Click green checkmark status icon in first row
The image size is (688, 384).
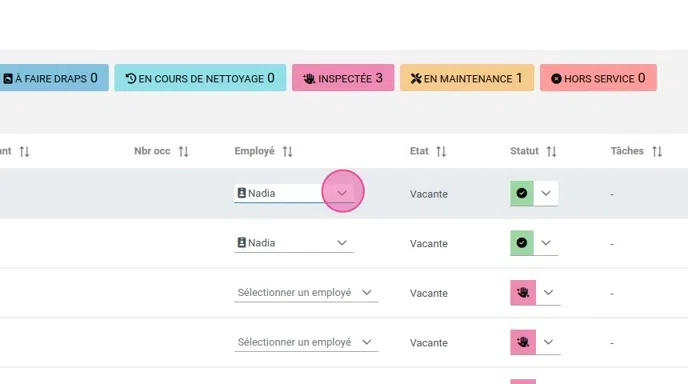tap(522, 193)
